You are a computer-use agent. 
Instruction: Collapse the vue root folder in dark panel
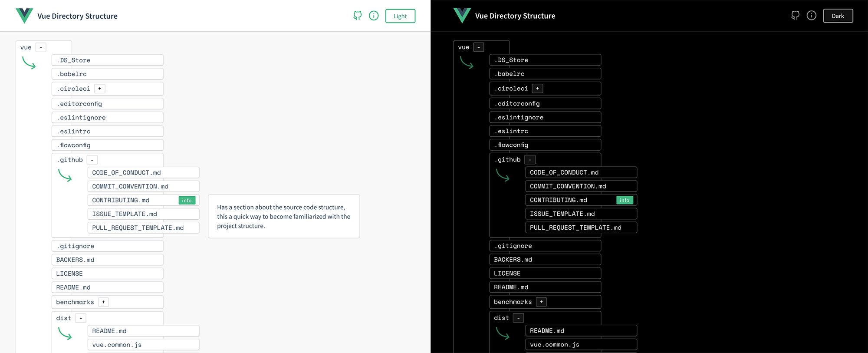[x=479, y=47]
